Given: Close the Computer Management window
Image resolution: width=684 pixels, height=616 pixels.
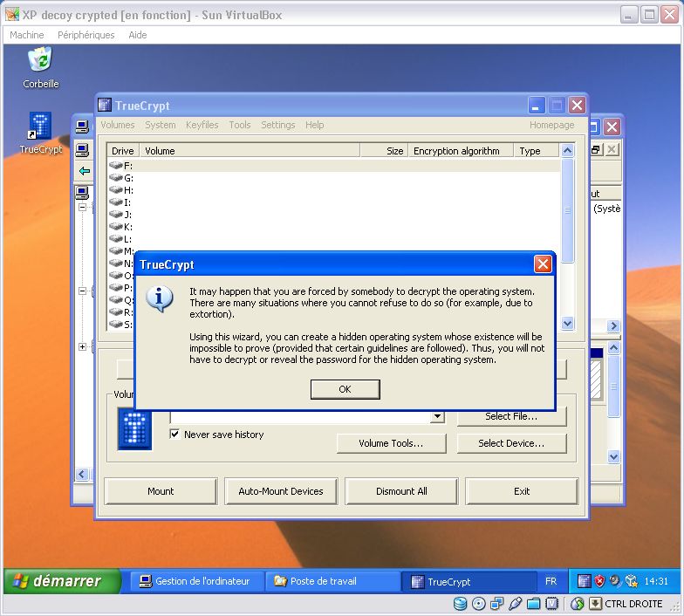Looking at the screenshot, I should tap(612, 127).
